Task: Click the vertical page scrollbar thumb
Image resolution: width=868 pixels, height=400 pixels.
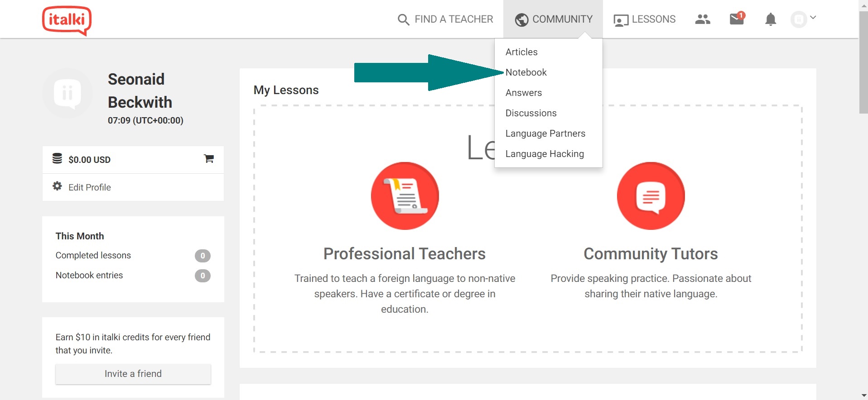Action: pos(863,62)
